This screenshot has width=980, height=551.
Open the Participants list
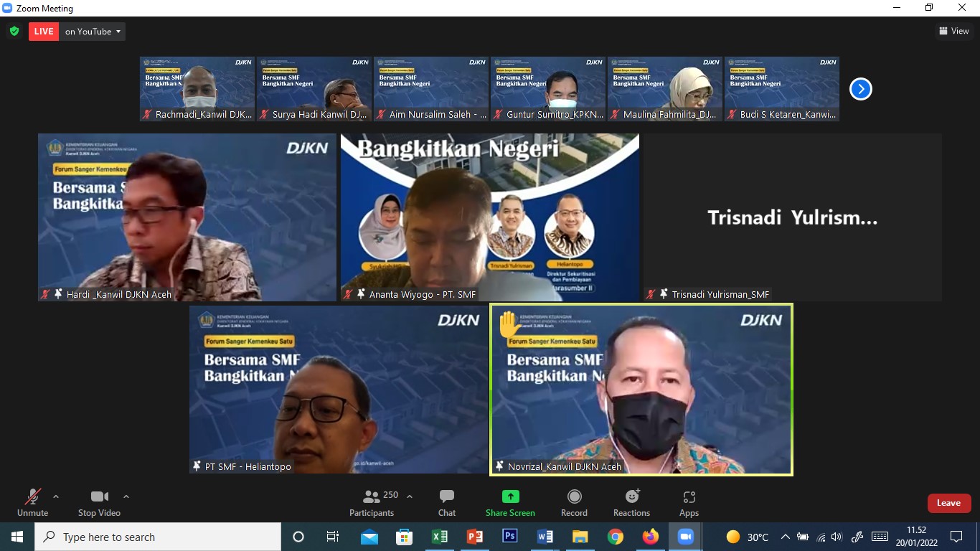tap(372, 502)
